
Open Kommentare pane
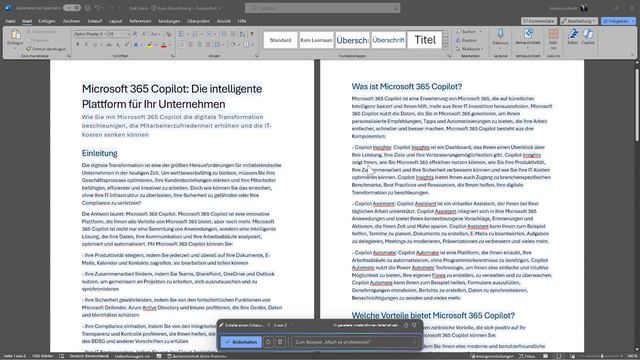pyautogui.click(x=539, y=21)
